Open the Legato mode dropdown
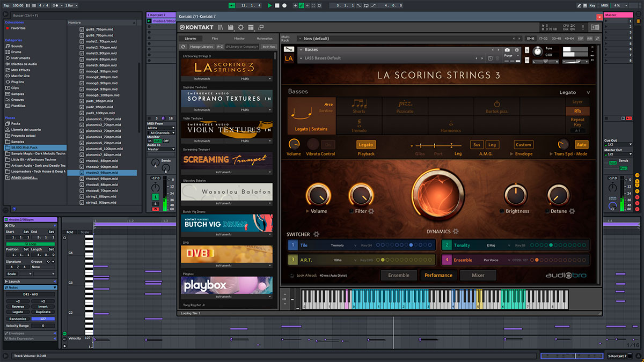 574,92
